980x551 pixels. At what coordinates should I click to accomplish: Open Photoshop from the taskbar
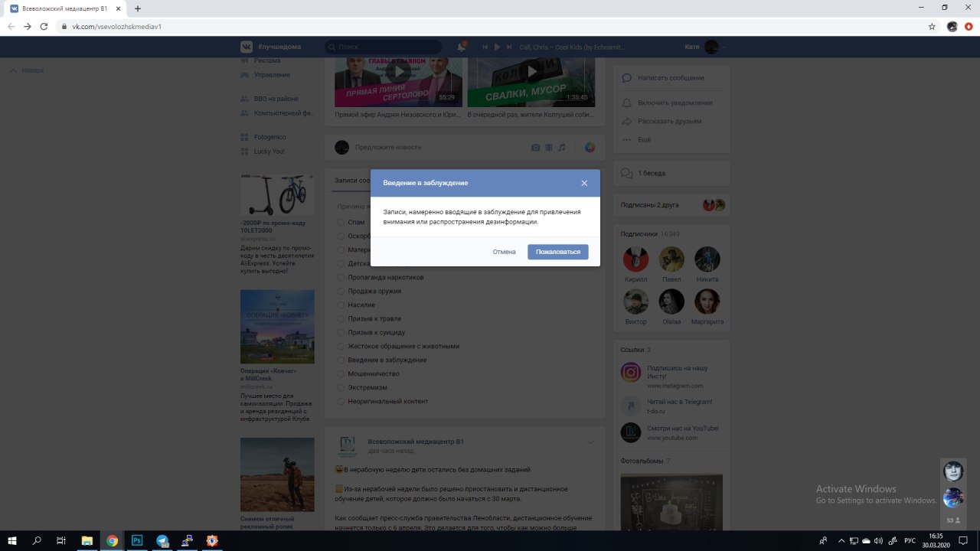pos(137,540)
